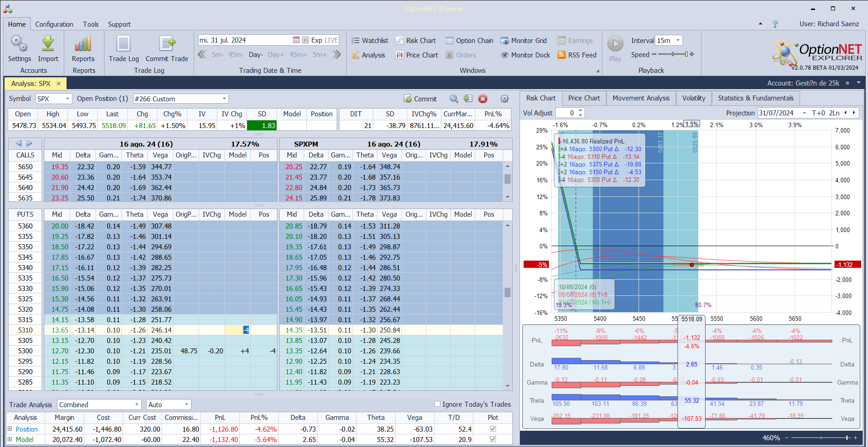
Task: Open the Option Chain window
Action: click(469, 41)
